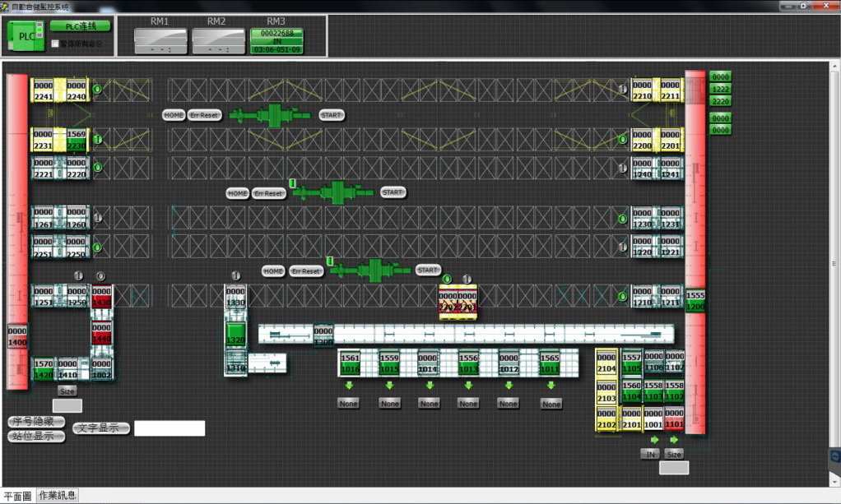Viewport: 841px width, 504px height.
Task: Switch to the 作業訊息 tab
Action: [58, 496]
